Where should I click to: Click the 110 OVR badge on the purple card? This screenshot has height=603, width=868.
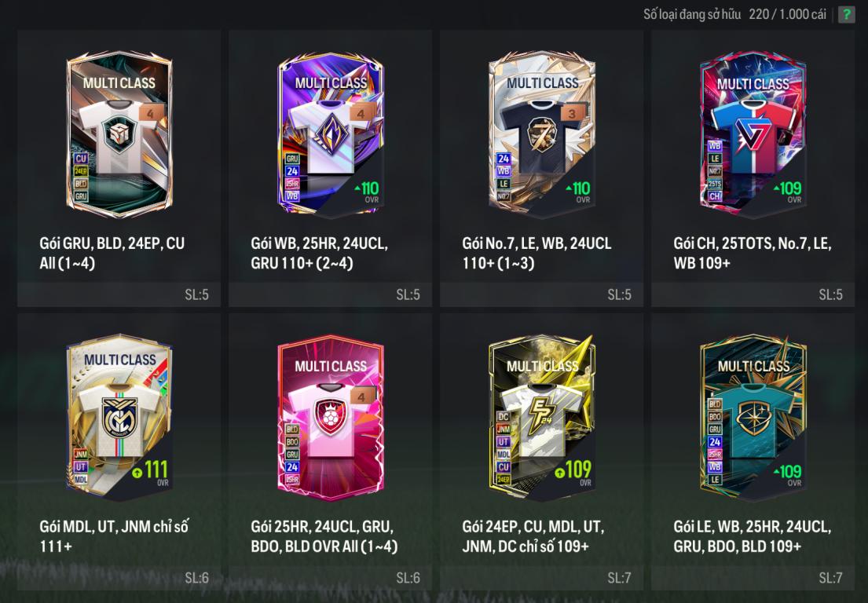click(367, 192)
